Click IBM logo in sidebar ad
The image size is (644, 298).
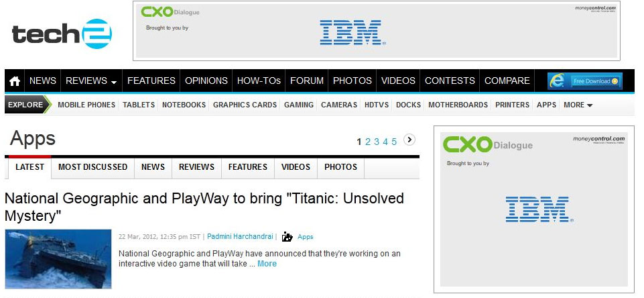pos(539,209)
